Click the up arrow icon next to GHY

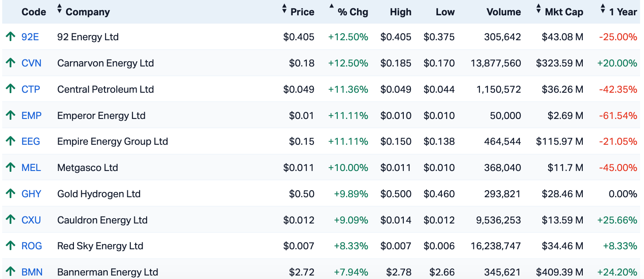point(10,194)
